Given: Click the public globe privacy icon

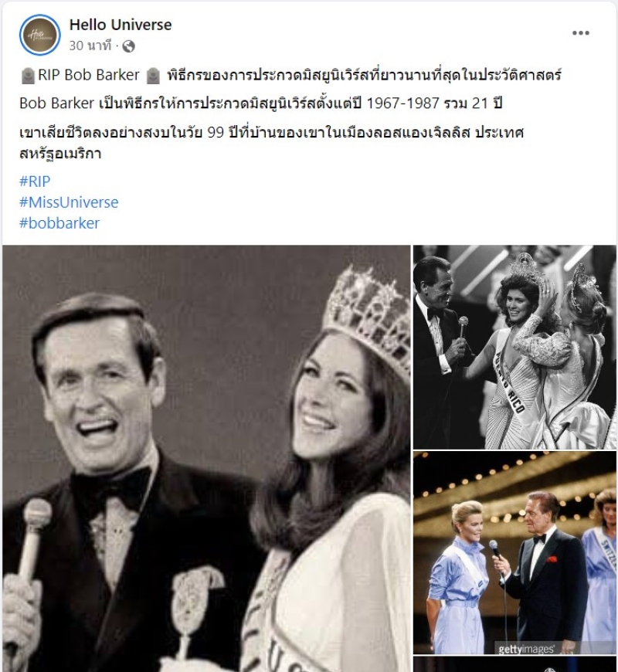Looking at the screenshot, I should [128, 46].
